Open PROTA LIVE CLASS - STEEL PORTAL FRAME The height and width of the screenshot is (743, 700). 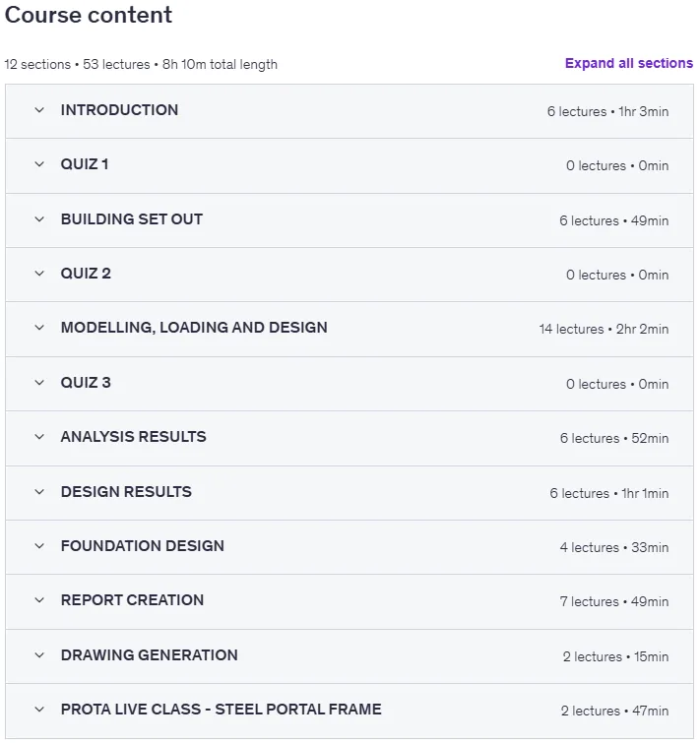[221, 709]
